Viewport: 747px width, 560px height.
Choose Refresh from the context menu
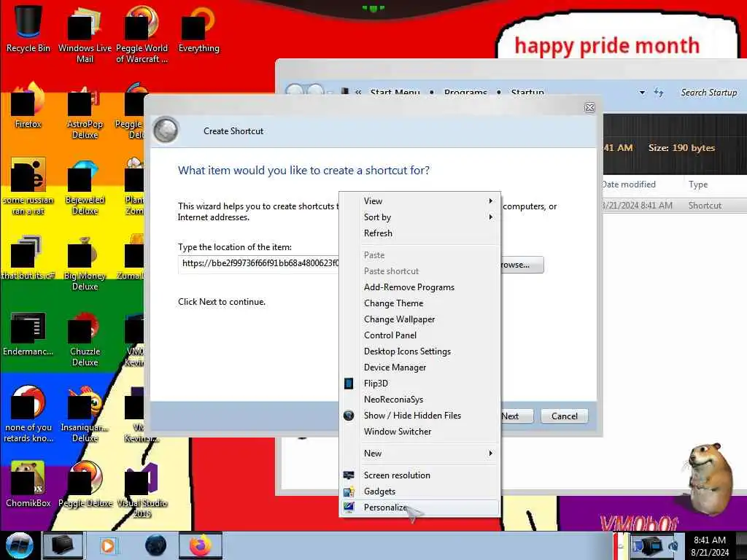[419, 233]
